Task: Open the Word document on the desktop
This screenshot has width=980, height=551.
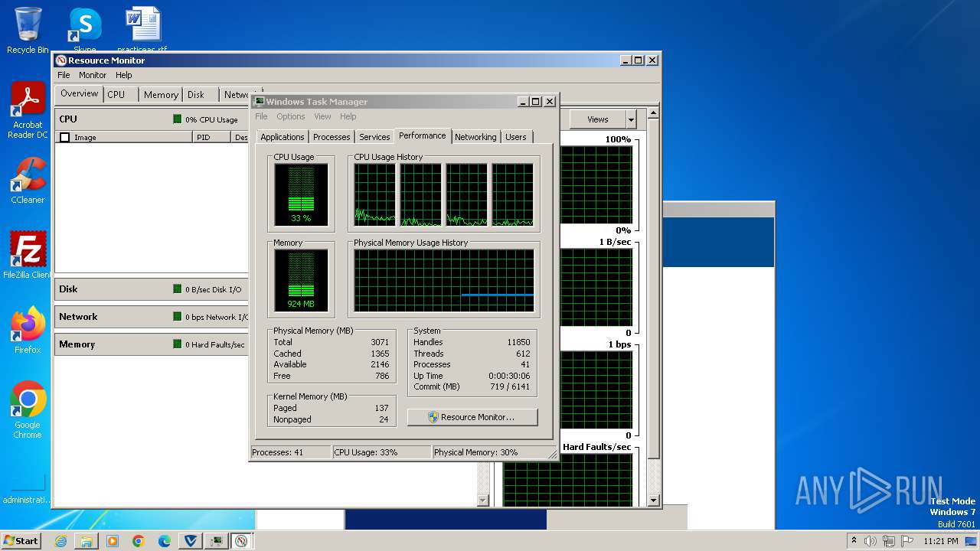Action: pos(142,31)
